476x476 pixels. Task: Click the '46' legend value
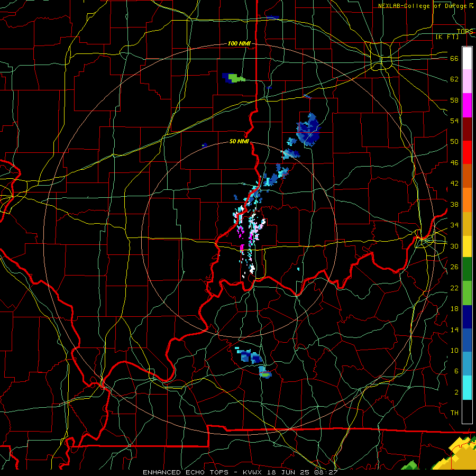454,163
